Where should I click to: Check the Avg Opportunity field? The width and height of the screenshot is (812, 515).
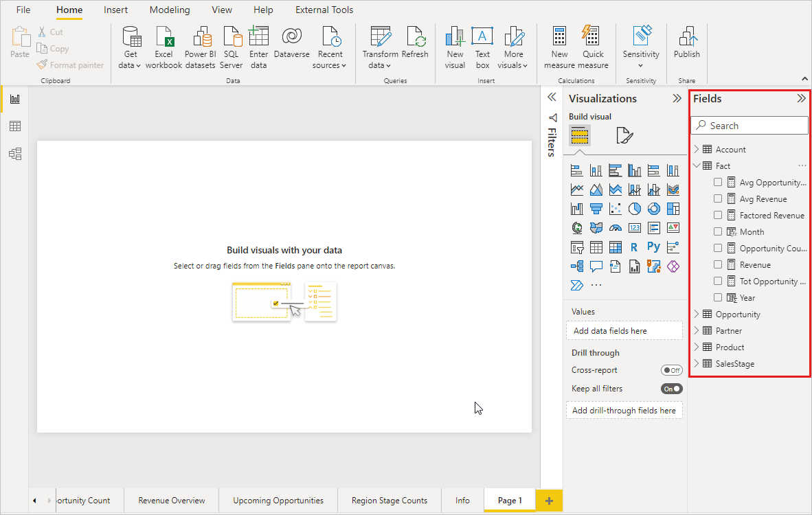[718, 182]
